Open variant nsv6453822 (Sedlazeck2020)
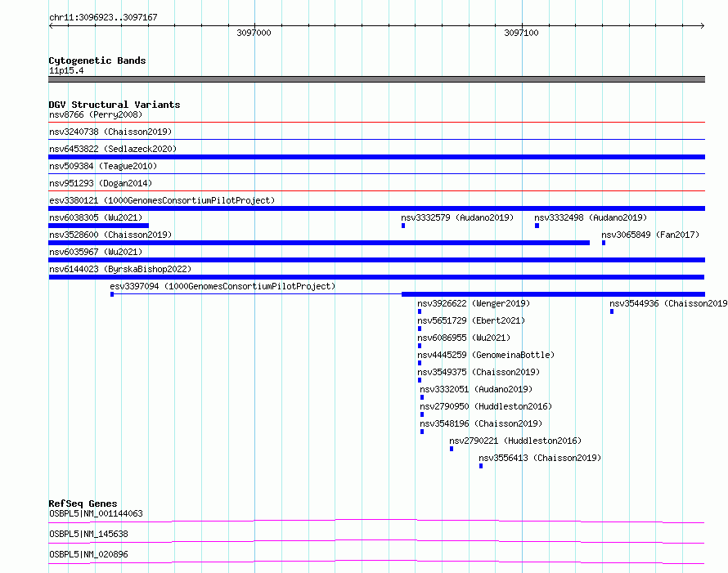The width and height of the screenshot is (728, 573). (113, 149)
